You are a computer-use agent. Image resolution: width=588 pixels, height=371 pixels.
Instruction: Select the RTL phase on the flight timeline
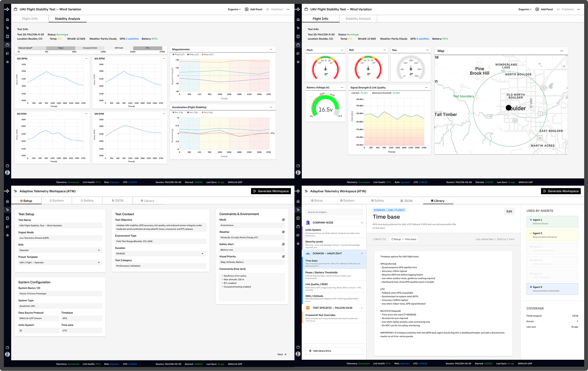(x=148, y=48)
